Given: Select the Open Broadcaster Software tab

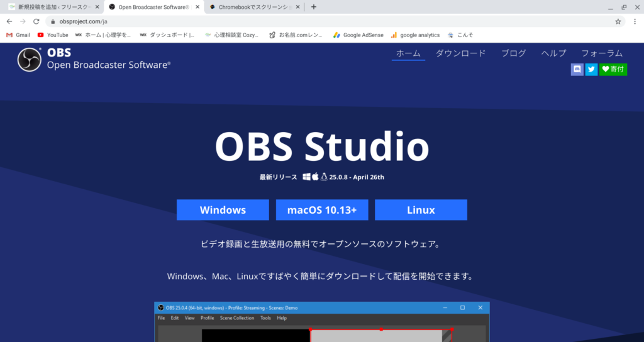Looking at the screenshot, I should [154, 7].
